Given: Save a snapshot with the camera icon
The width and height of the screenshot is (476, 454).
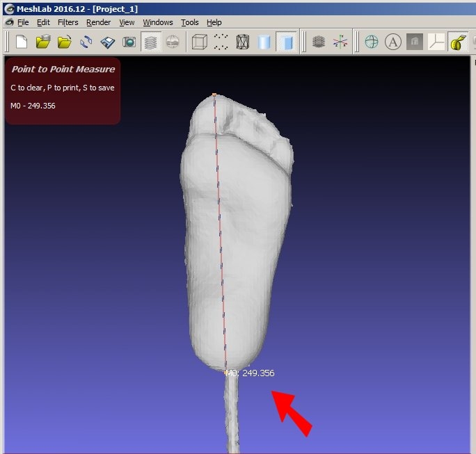Looking at the screenshot, I should click(129, 42).
